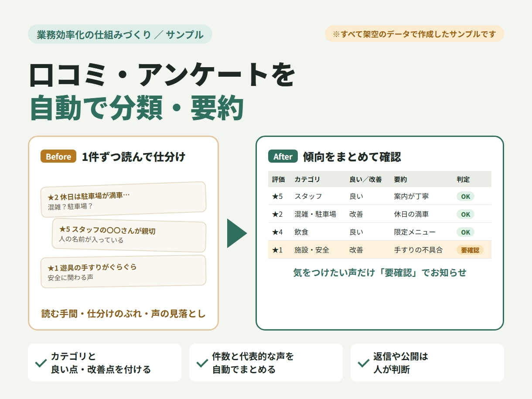Click the 休日の満車 summary cell

coord(411,214)
